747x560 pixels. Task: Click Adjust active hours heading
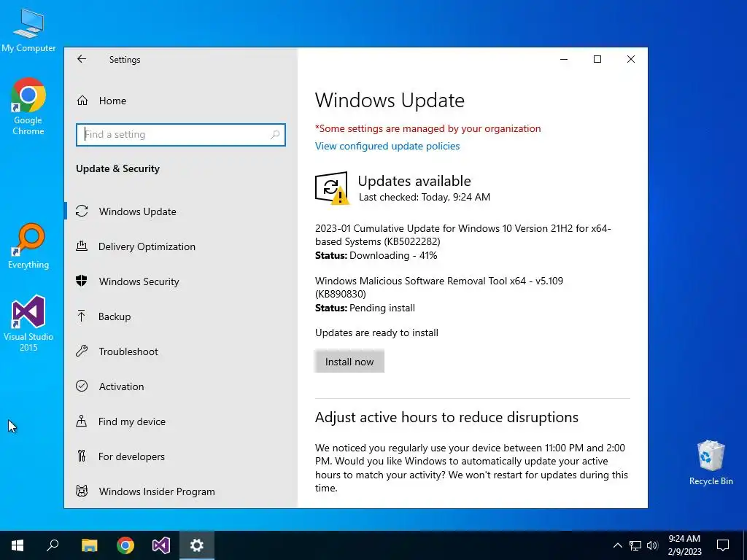(446, 417)
